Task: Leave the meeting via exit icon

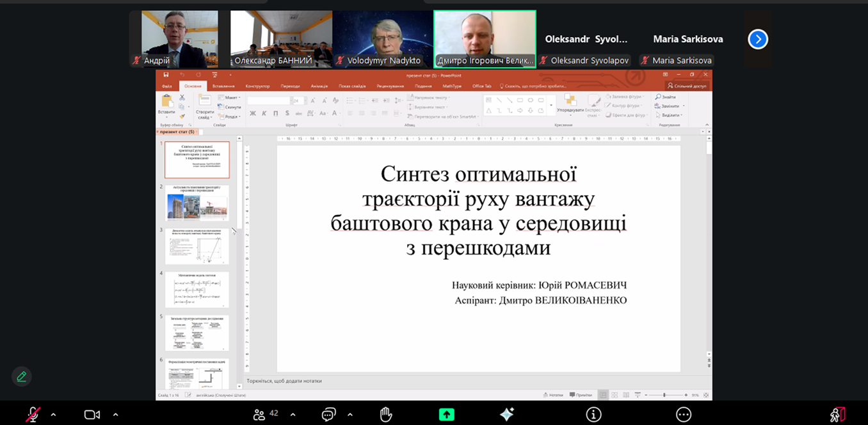Action: point(837,415)
